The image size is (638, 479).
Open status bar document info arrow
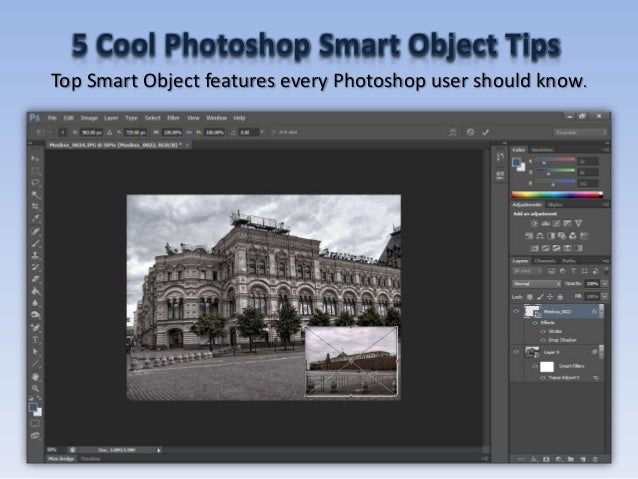click(159, 450)
